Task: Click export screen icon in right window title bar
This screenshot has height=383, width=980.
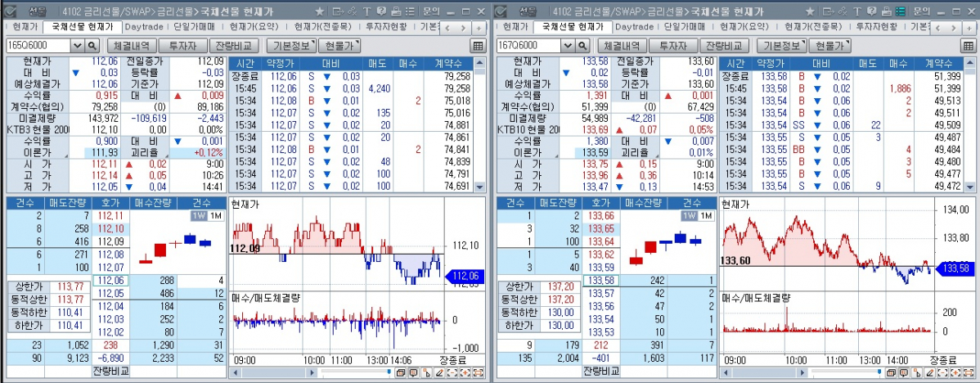Action: pyautogui.click(x=829, y=11)
